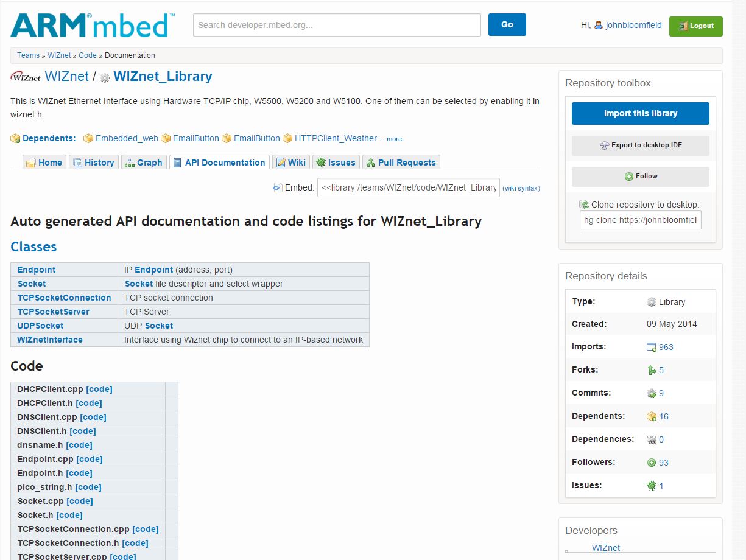This screenshot has width=746, height=560.
Task: Click the Followers green plus icon
Action: [652, 463]
